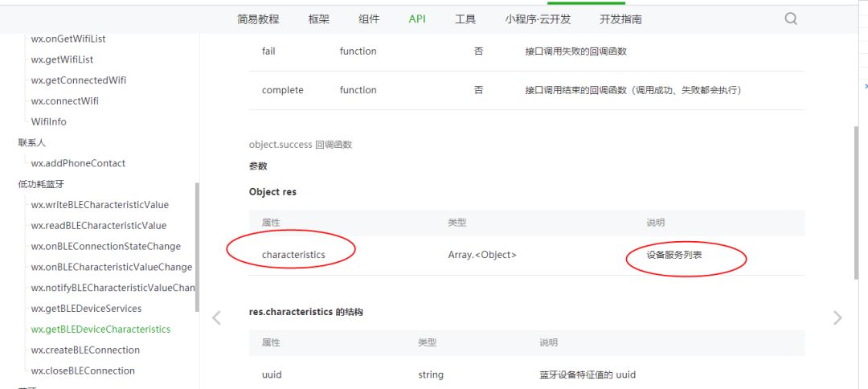Open the WifiInfo sidebar entry
The width and height of the screenshot is (868, 389).
(49, 121)
